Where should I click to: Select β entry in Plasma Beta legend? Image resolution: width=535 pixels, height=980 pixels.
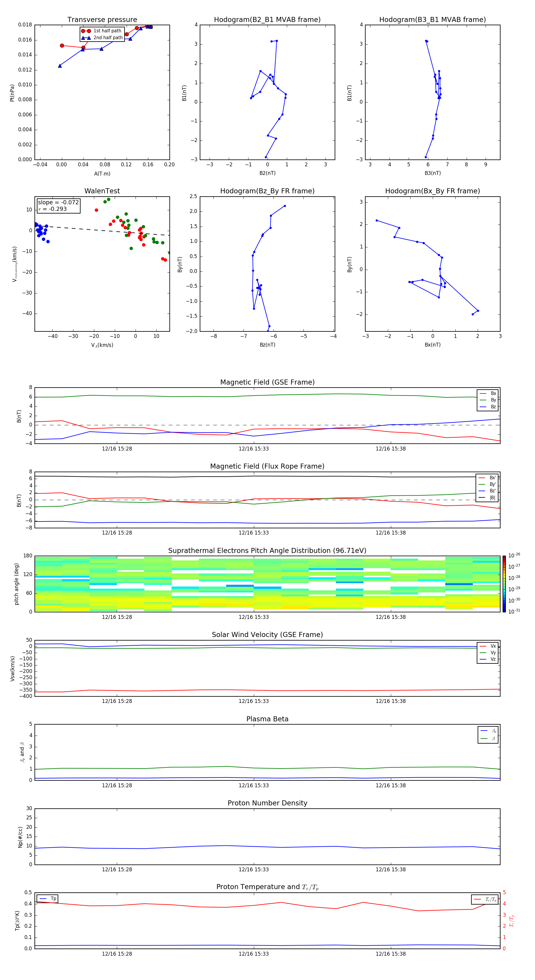(488, 739)
